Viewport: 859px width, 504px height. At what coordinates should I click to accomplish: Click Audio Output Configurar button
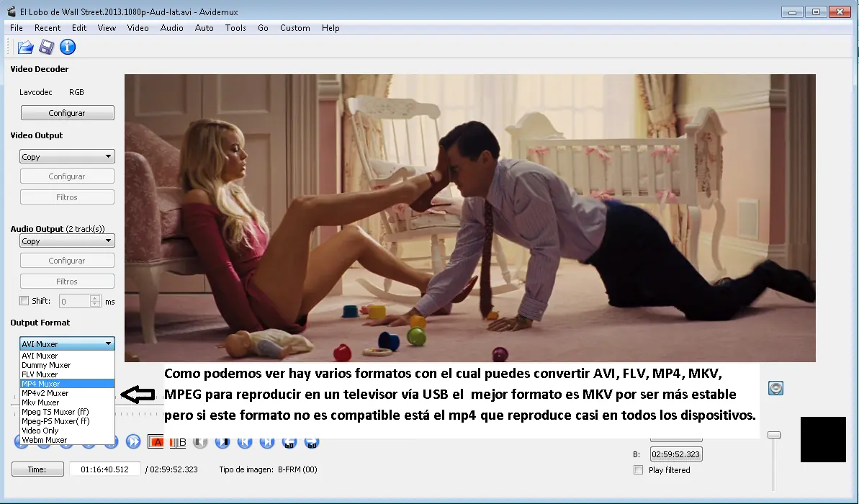coord(68,261)
